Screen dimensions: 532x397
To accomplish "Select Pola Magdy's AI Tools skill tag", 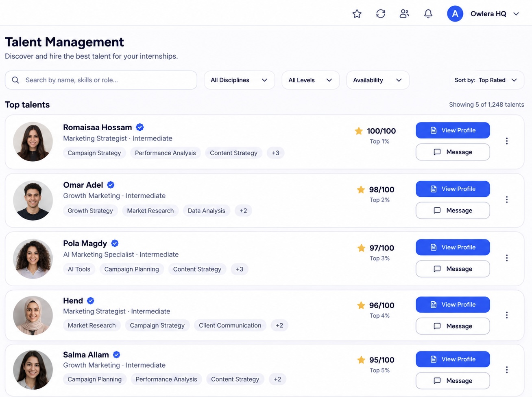I will click(79, 269).
